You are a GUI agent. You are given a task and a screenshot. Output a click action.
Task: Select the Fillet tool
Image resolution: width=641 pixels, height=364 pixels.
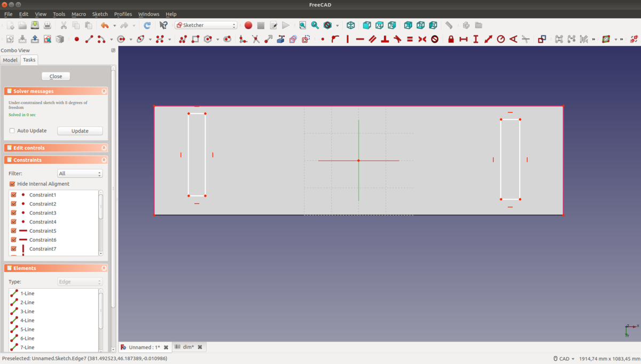click(x=243, y=39)
